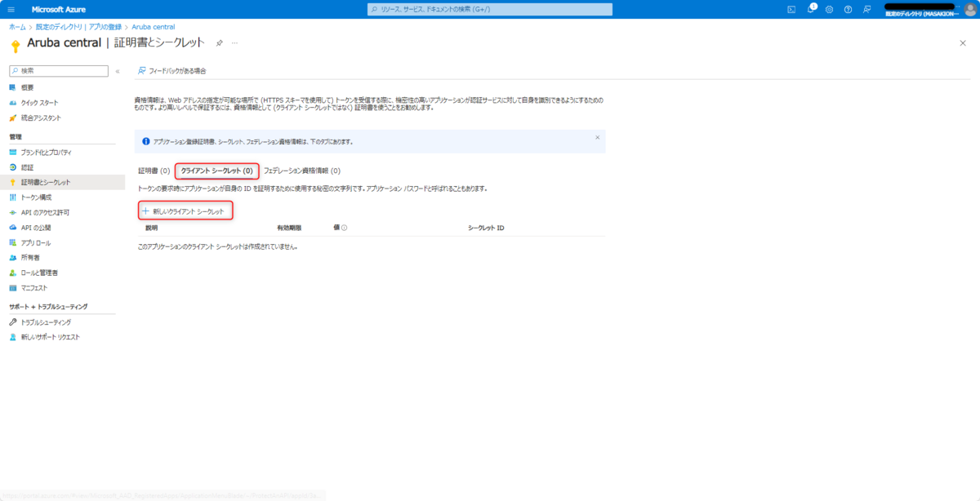Click the 有効期限 column header
This screenshot has height=501, width=980.
289,228
